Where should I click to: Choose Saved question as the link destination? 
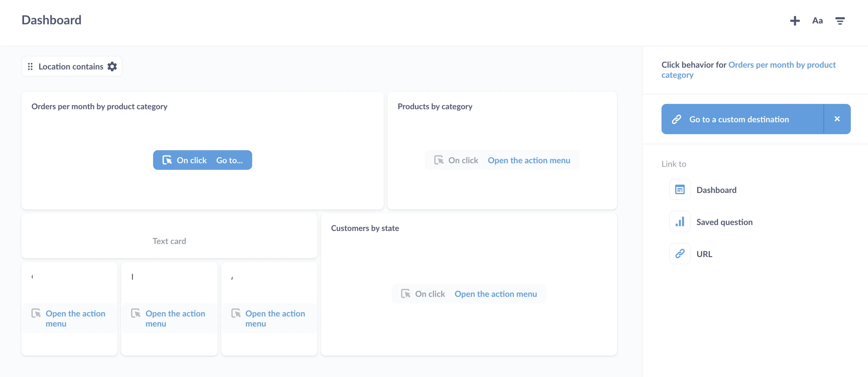click(x=724, y=221)
